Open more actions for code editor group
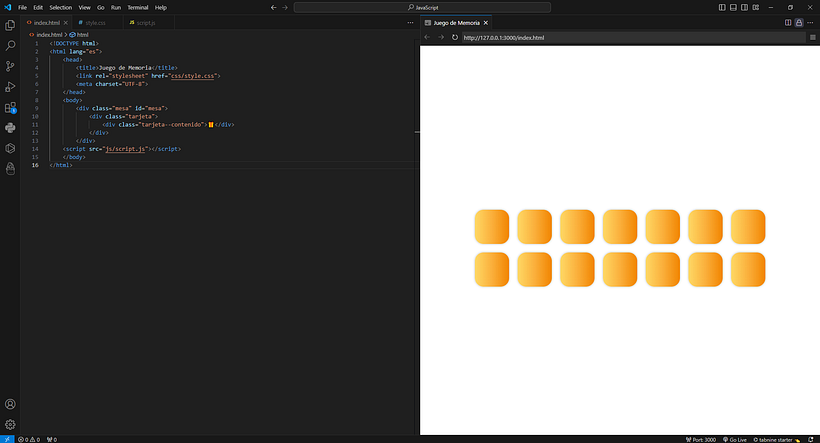Screen dimensions: 820x443 tap(410, 22)
